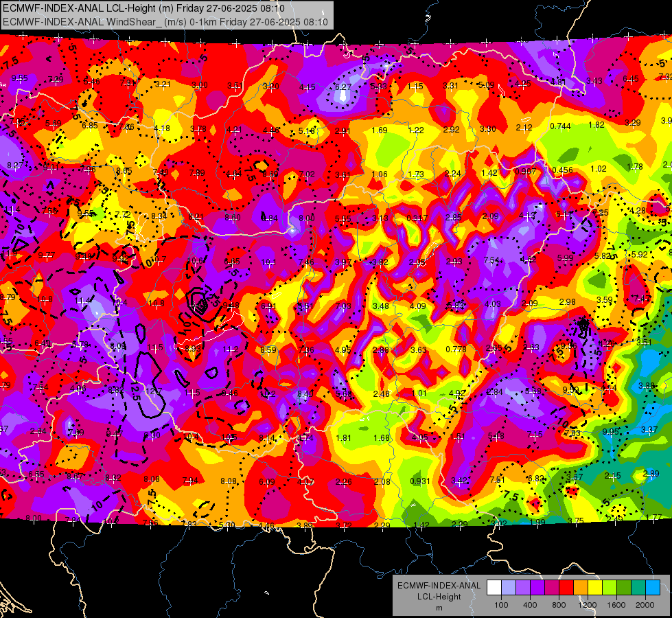The height and width of the screenshot is (618, 672).
Task: Click the LCL-Height title line at top
Action: (143, 8)
